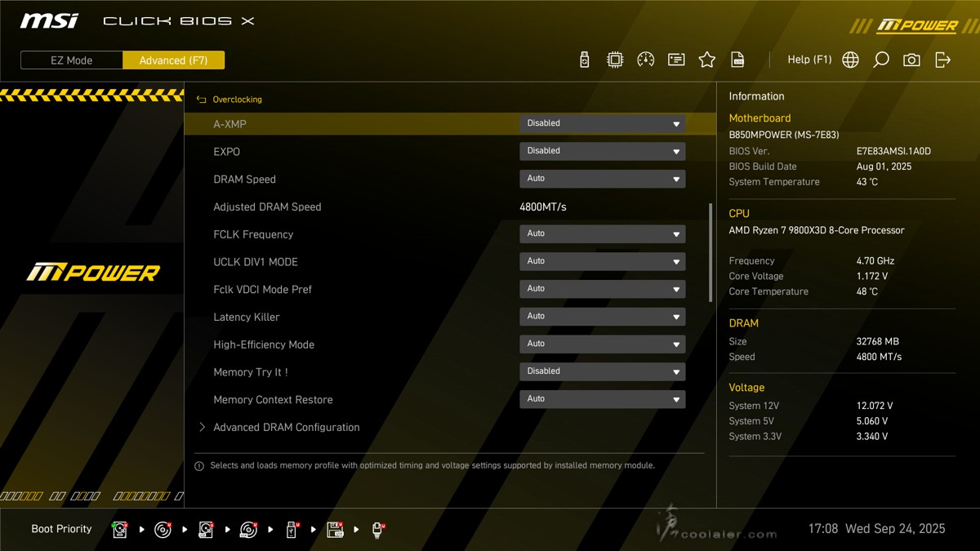Open the DRAM Speed dropdown
980x551 pixels.
(603, 179)
